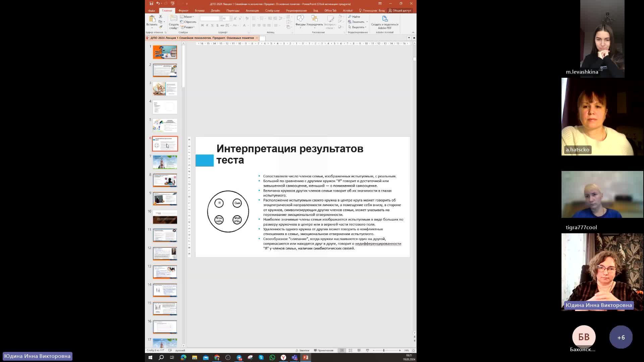Open the font size combo box
The width and height of the screenshot is (644, 362).
[x=227, y=18]
